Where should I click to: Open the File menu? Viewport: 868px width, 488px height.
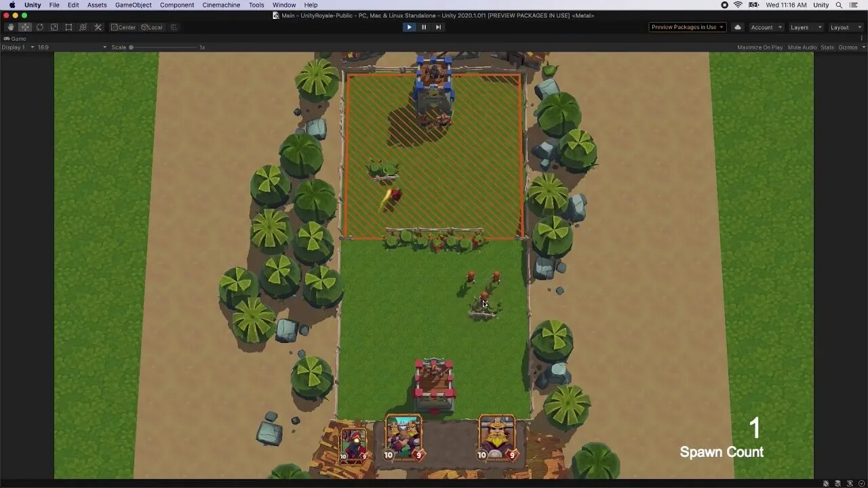point(54,5)
